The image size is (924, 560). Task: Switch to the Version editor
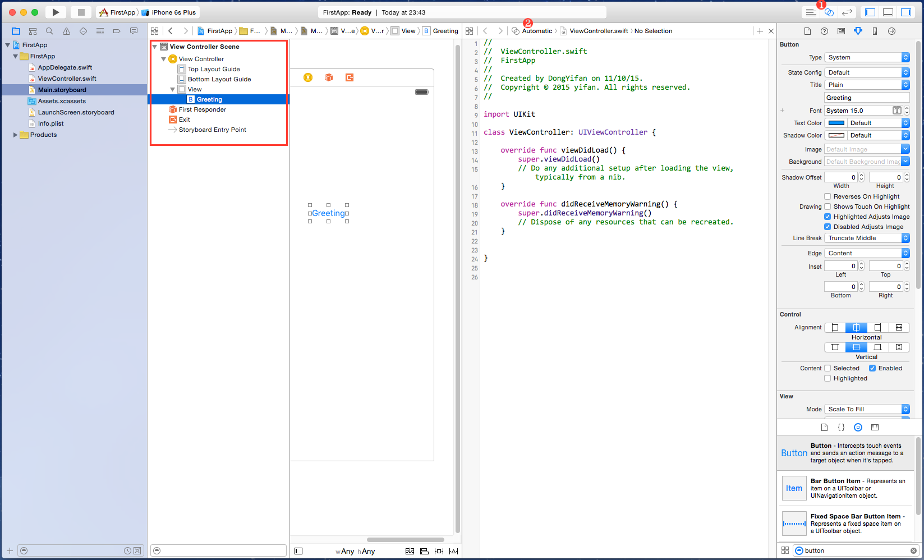tap(847, 12)
